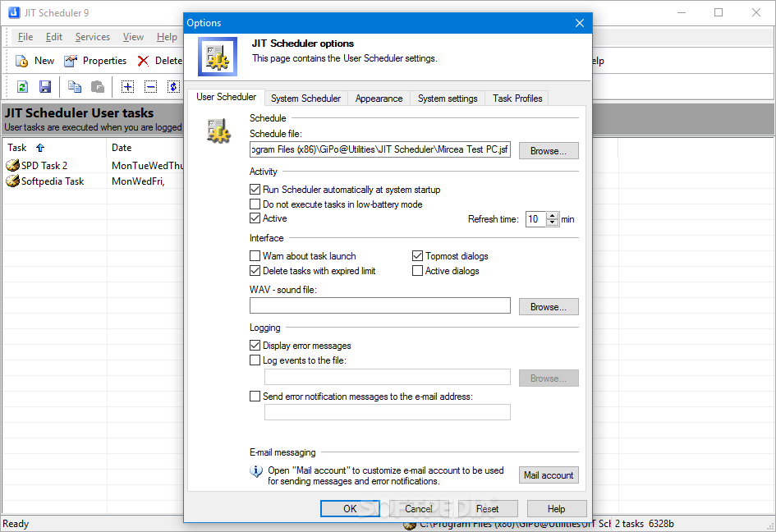
Task: Click the copy documents icon
Action: click(75, 87)
